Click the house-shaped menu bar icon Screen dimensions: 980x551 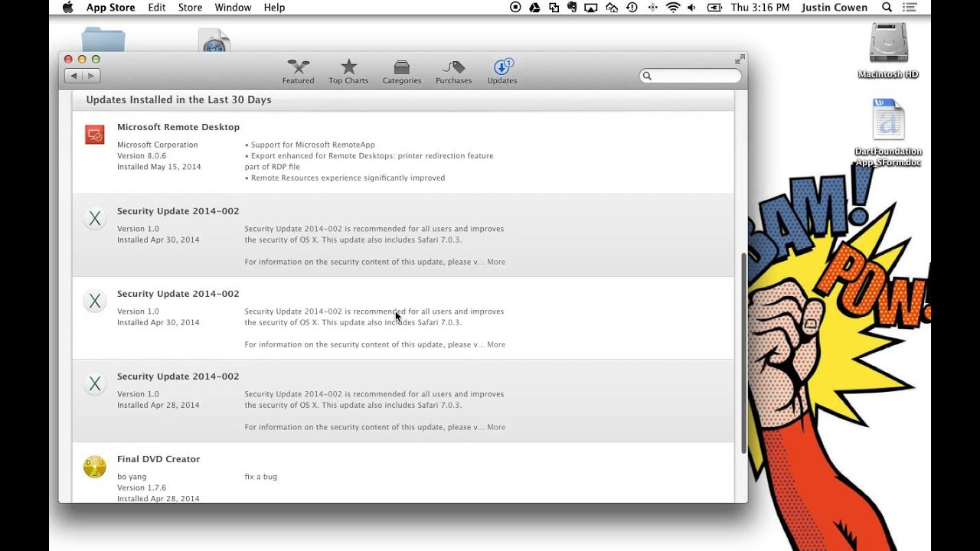pos(612,8)
